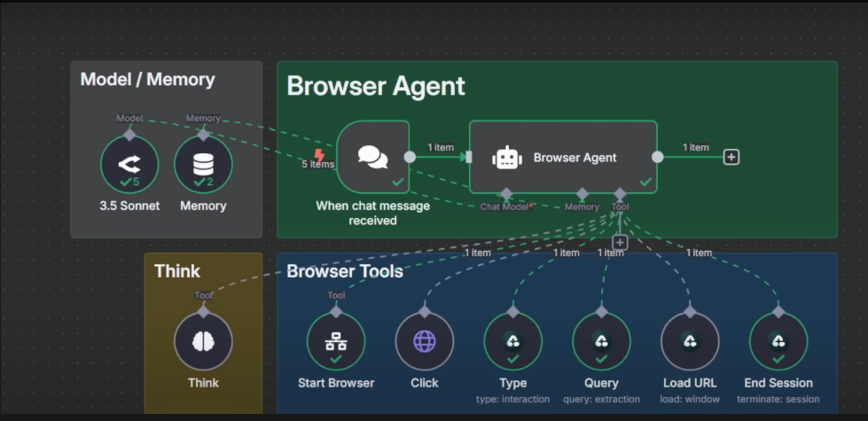Click 'When chat message received' label

[373, 213]
